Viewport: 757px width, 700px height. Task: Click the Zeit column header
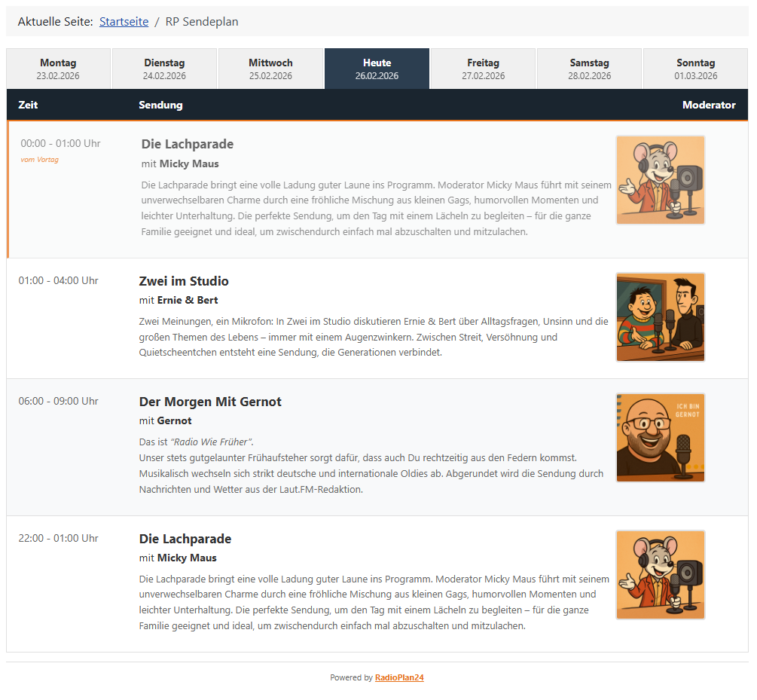click(x=28, y=105)
